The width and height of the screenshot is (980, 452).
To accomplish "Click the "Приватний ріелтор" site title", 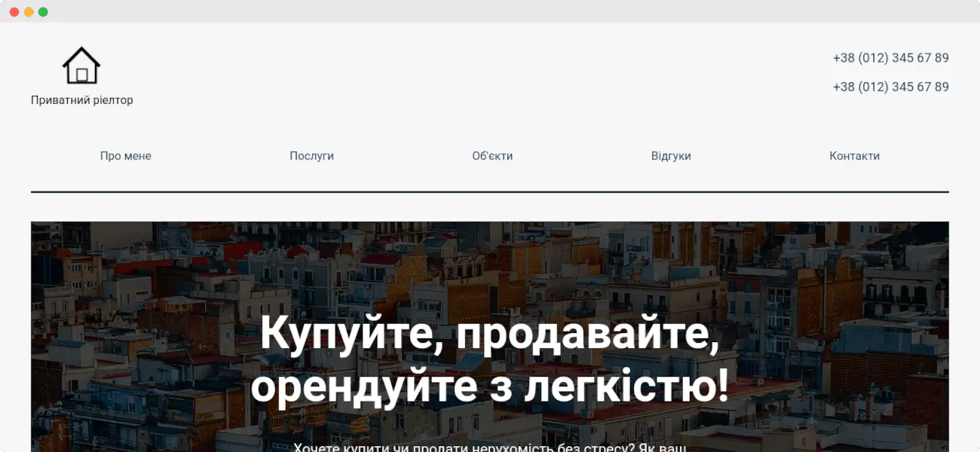I will pos(82,100).
